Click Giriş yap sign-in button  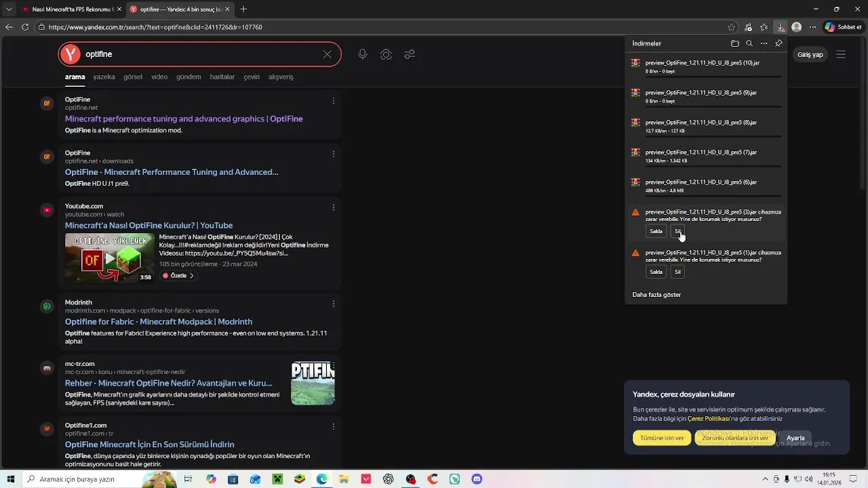click(x=810, y=54)
